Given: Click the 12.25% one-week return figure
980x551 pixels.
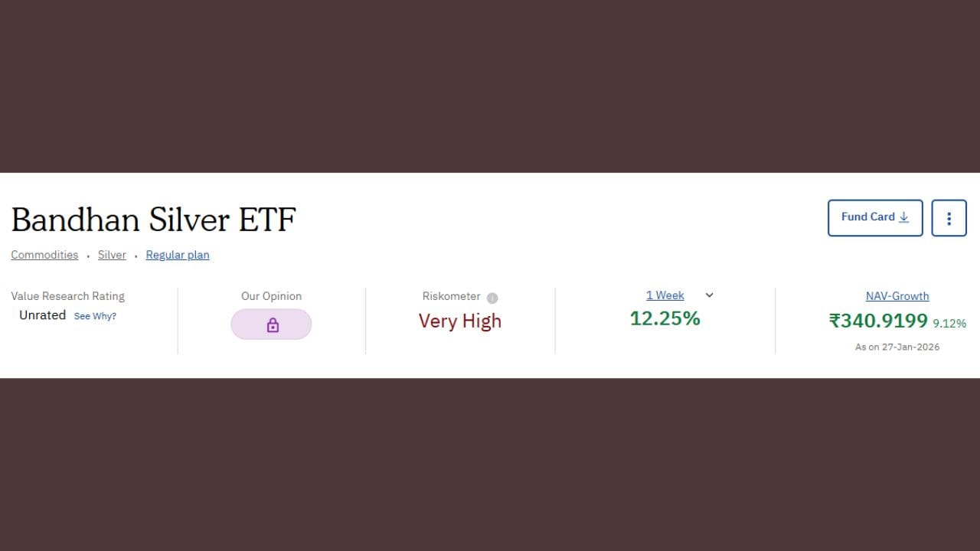Looking at the screenshot, I should click(665, 318).
